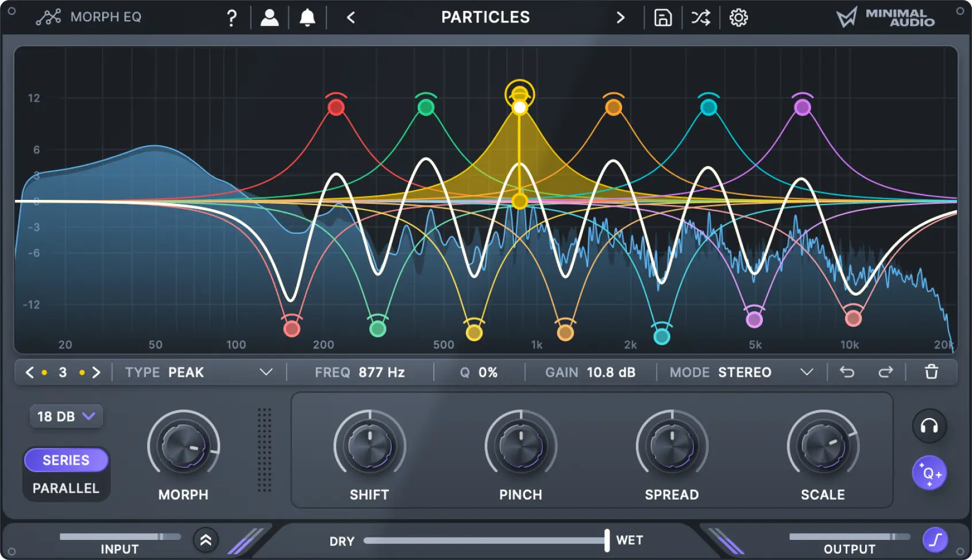Open the user account icon
The image size is (972, 560).
click(x=269, y=18)
